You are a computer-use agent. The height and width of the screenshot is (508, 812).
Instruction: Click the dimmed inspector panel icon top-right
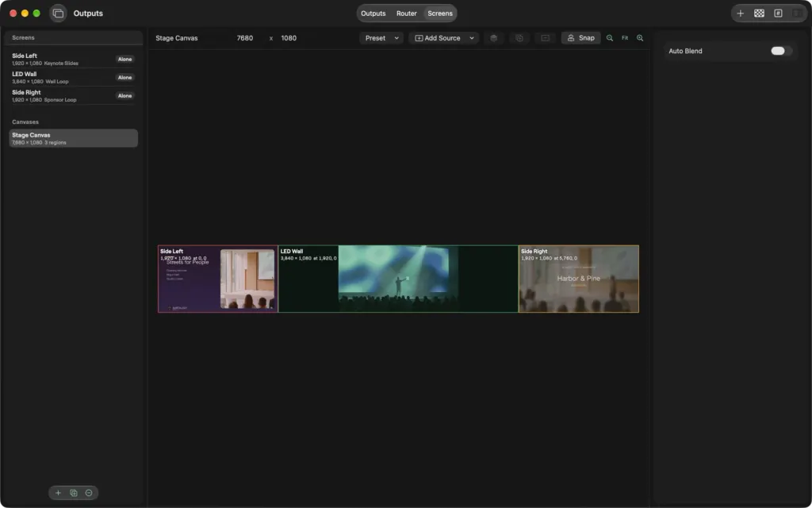tap(796, 13)
